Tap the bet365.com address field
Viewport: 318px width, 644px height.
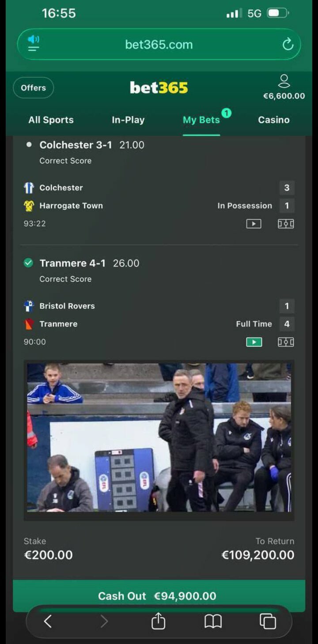[159, 45]
